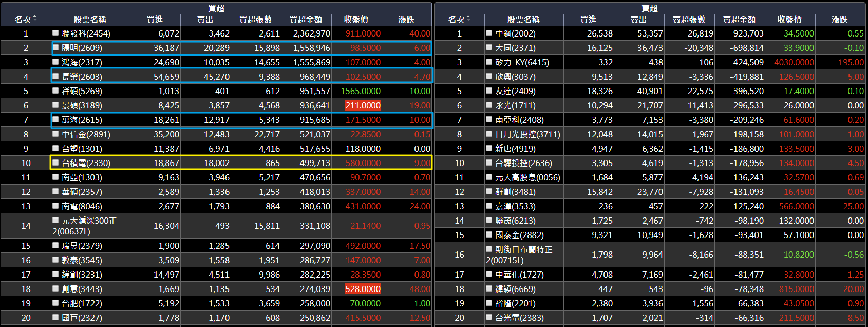
Task: Click the 買進 header in 賣超 table
Action: pos(588,20)
